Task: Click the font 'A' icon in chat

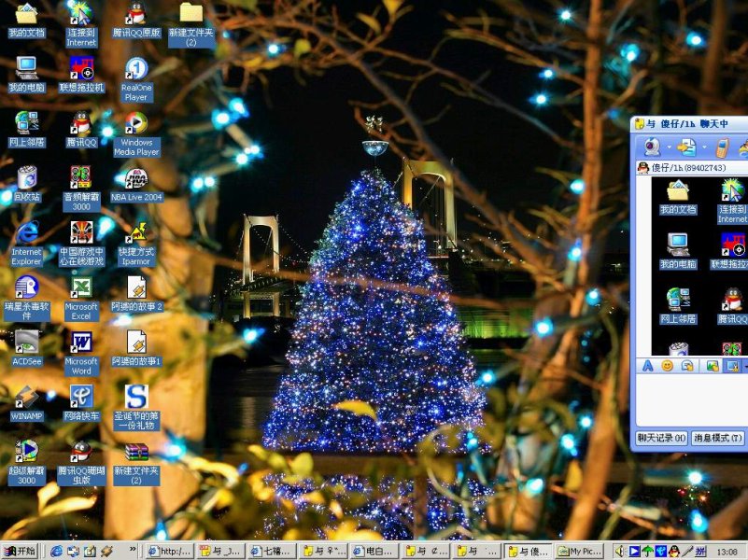Action: [647, 366]
